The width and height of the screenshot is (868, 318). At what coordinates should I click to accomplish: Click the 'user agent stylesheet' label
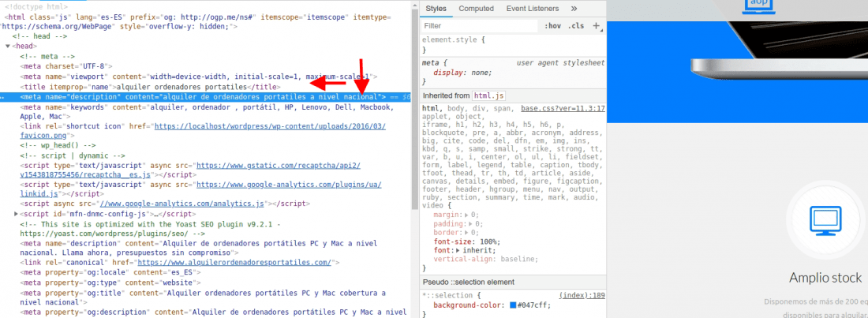tap(561, 63)
